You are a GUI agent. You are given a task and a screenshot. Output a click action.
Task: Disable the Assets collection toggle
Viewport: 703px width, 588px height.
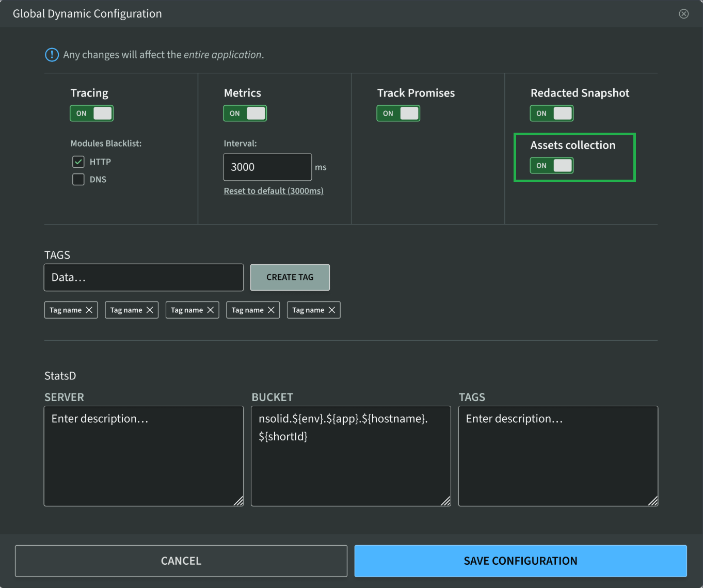(551, 165)
